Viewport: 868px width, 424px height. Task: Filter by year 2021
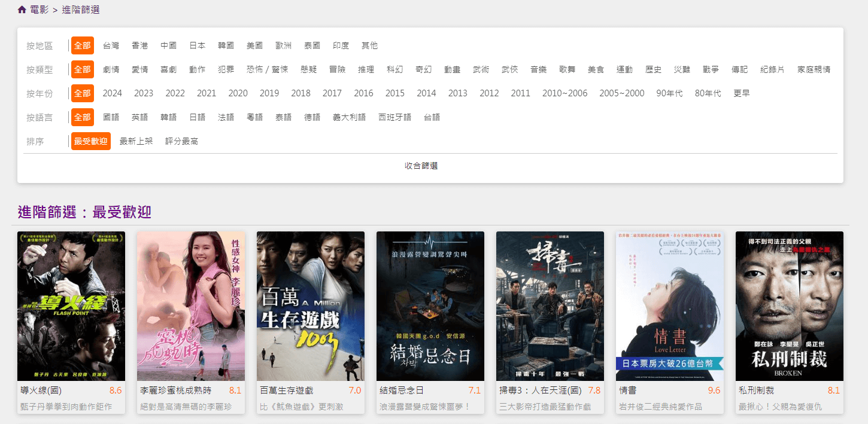pyautogui.click(x=206, y=93)
